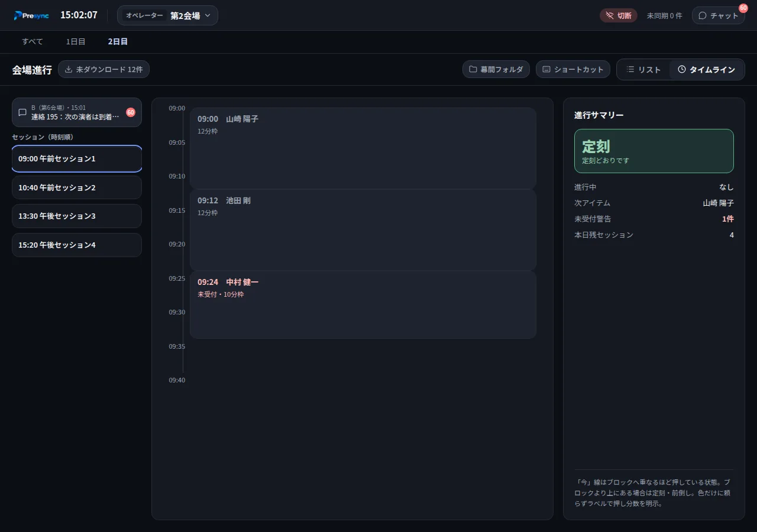This screenshot has height=532, width=757.
Task: Click 未受付・10分枠 label
Action: pyautogui.click(x=221, y=294)
